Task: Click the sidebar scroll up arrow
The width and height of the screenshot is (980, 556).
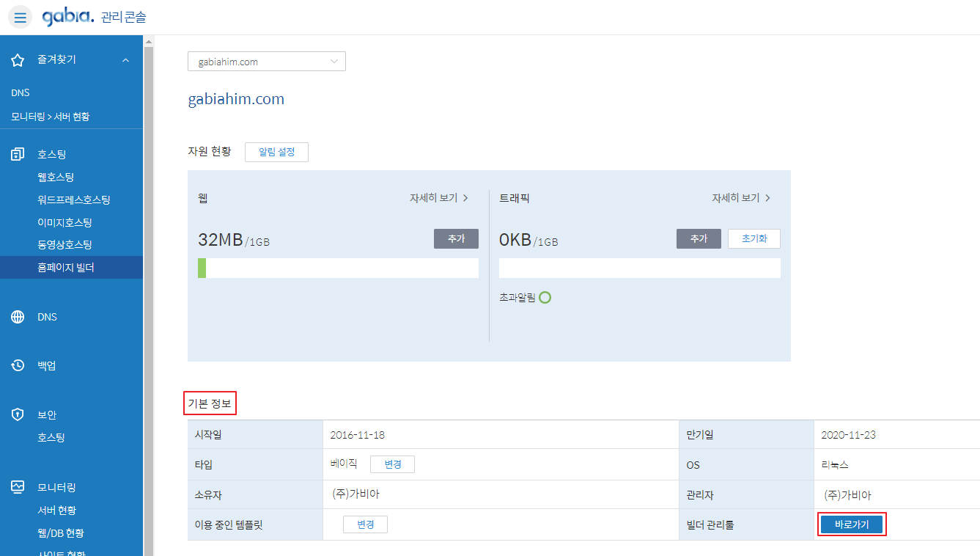Action: pos(149,41)
